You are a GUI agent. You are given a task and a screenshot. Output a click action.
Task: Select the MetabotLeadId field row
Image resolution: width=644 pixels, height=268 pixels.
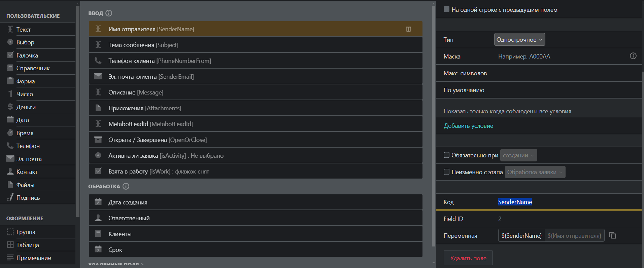(x=256, y=124)
